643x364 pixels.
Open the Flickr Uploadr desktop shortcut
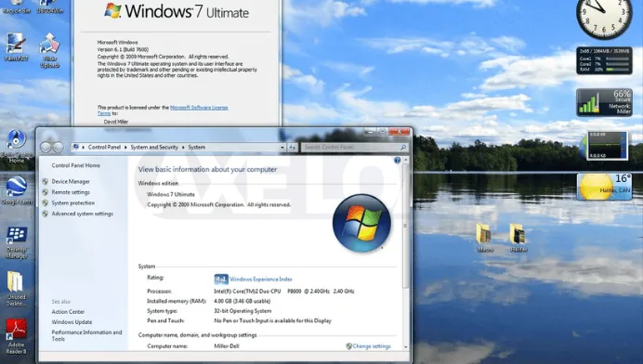click(x=49, y=50)
